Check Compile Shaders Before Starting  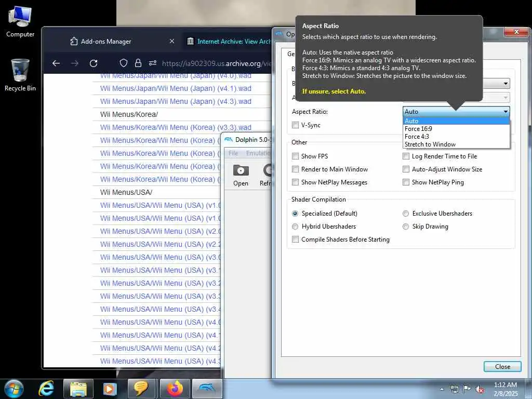click(x=296, y=240)
